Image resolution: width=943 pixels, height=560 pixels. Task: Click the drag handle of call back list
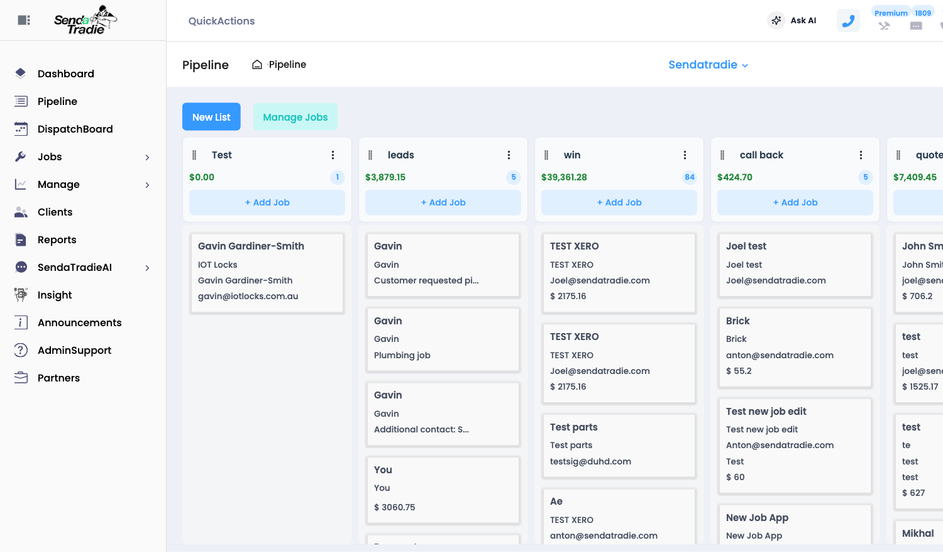pyautogui.click(x=722, y=155)
